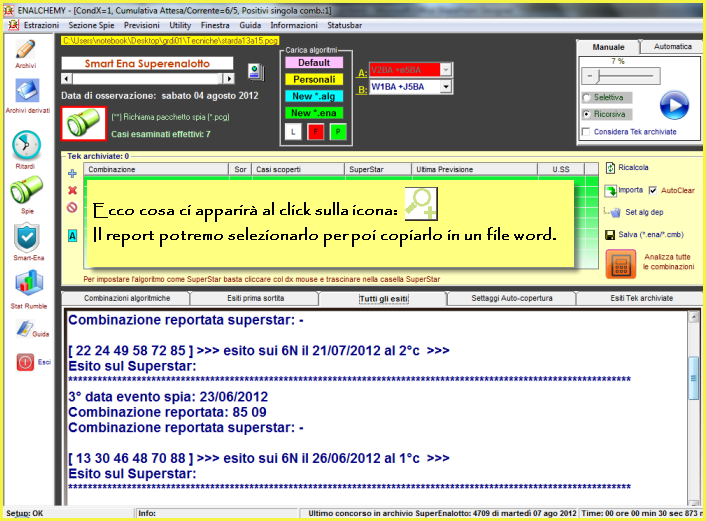Viewport: 706px width, 521px height.
Task: Click the orange calculator Analizza icon
Action: pyautogui.click(x=620, y=264)
